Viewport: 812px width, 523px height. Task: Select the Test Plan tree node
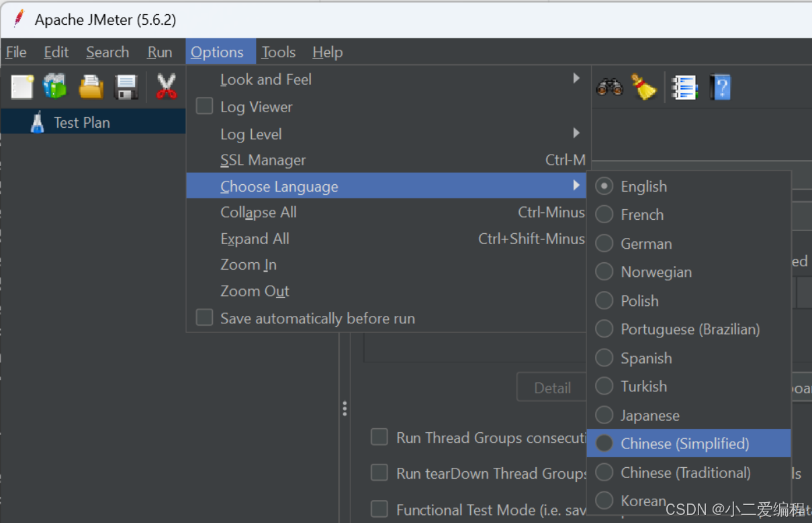(x=82, y=122)
